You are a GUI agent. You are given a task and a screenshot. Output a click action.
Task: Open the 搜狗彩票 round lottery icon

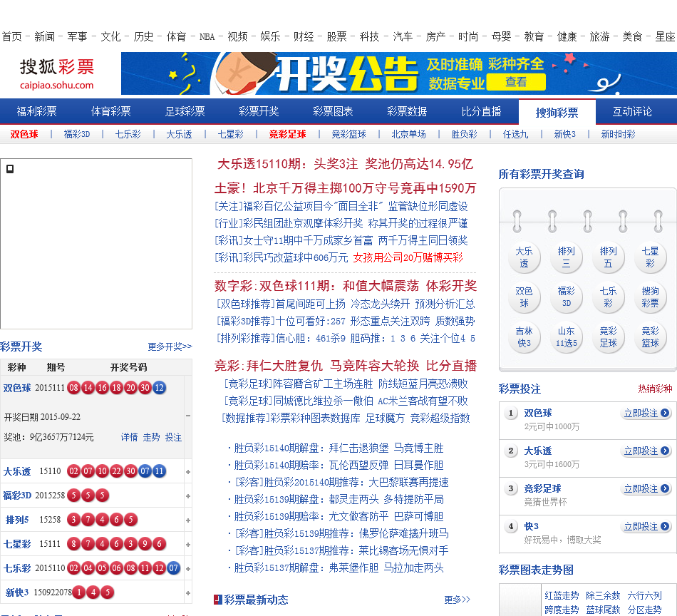click(650, 297)
